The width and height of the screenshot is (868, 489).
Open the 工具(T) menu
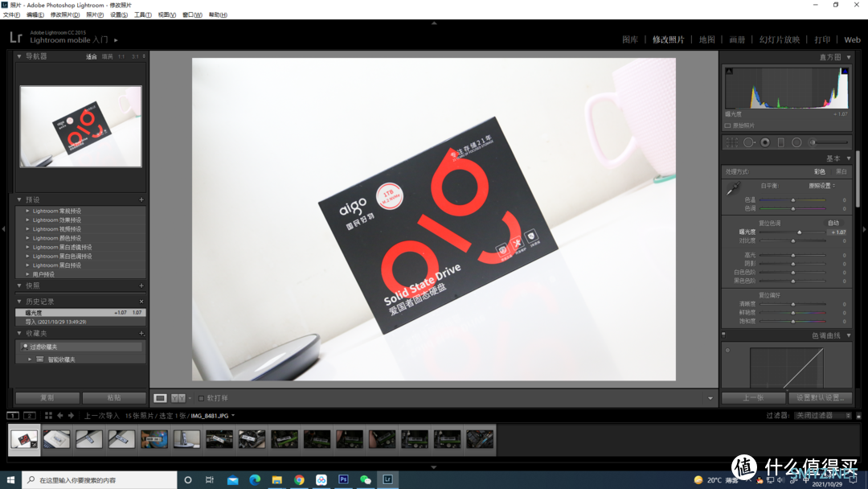[143, 15]
